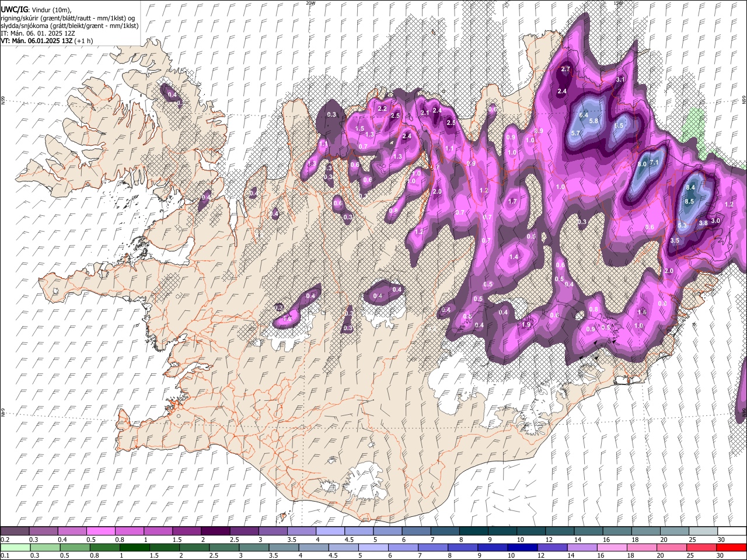This screenshot has height=560, width=747.
Task: Click the 'rigning/skúrir' legend description line
Action: (x=67, y=18)
